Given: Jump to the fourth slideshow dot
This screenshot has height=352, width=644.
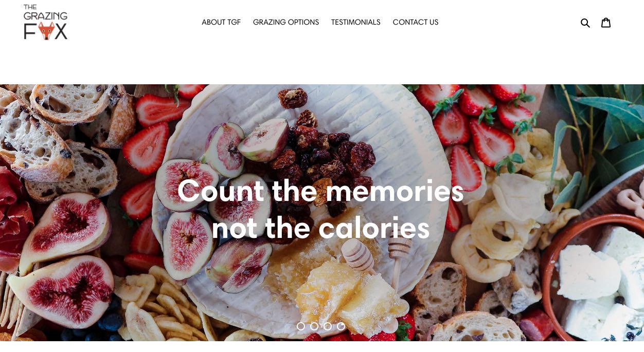Looking at the screenshot, I should (341, 326).
